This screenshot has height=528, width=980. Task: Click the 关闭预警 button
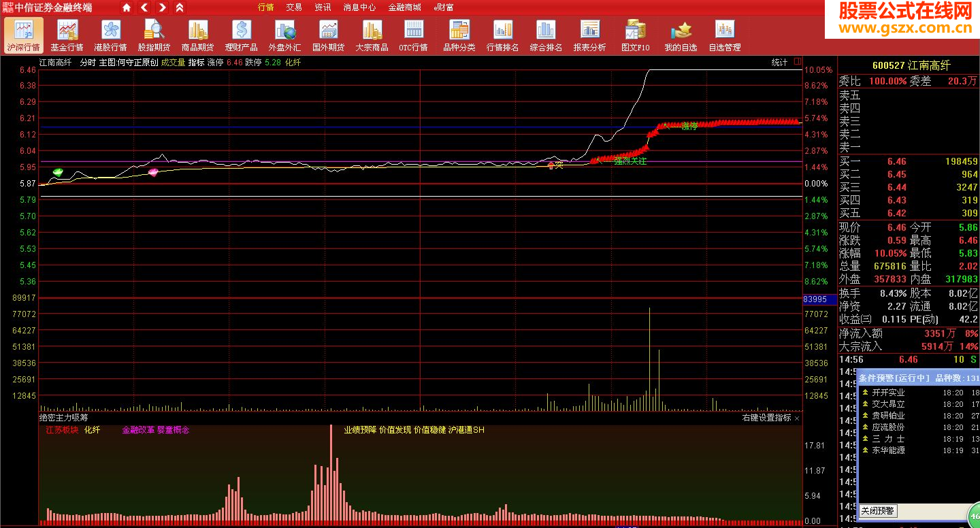click(x=877, y=510)
